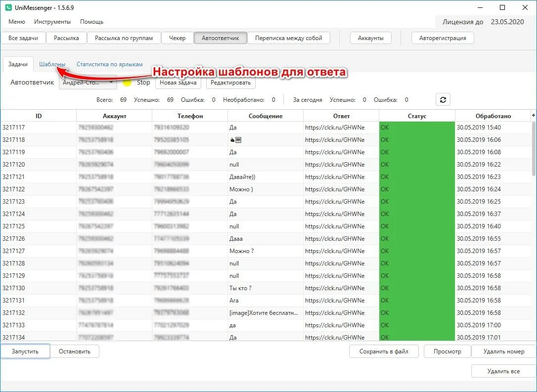Click the UniMessenger app icon in title bar
This screenshot has height=392, width=537.
[x=8, y=7]
